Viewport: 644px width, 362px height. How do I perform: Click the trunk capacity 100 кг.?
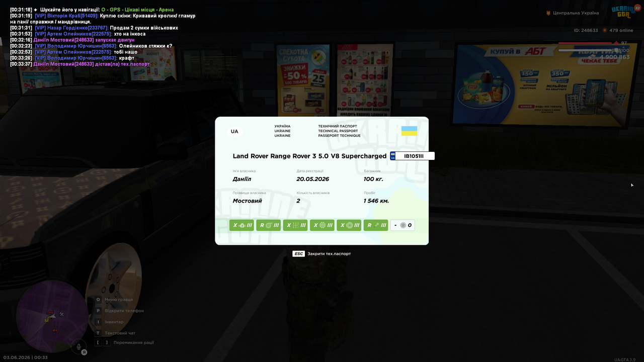[x=373, y=179]
